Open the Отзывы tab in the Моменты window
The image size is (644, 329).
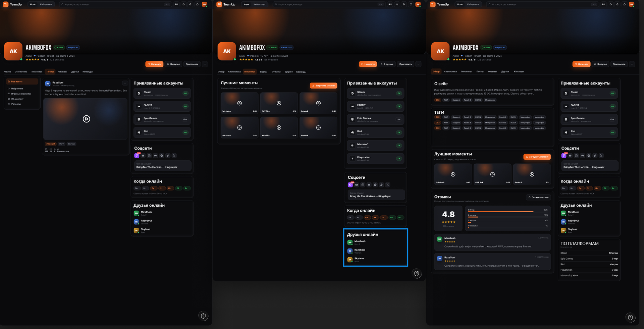[276, 72]
